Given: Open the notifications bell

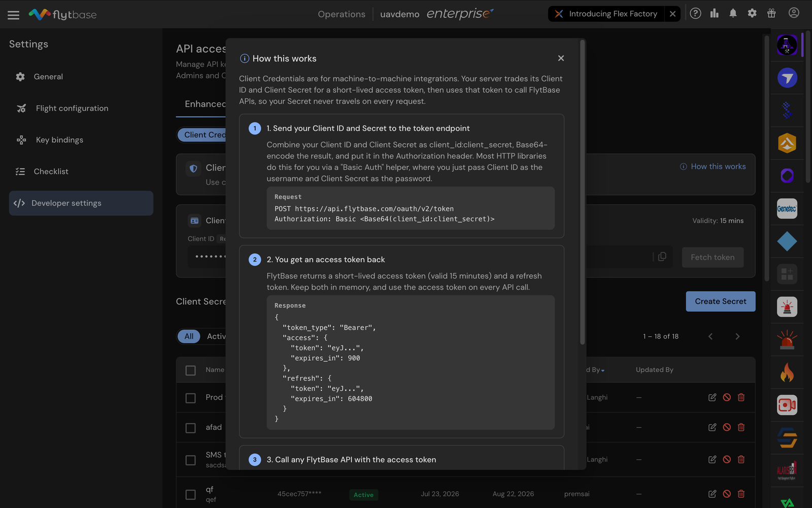Looking at the screenshot, I should 733,14.
